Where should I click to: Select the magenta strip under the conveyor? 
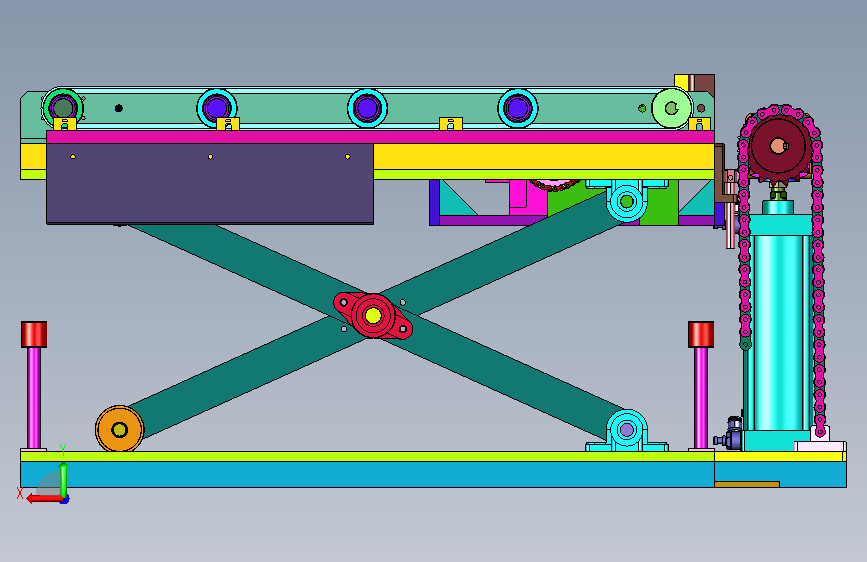point(380,137)
